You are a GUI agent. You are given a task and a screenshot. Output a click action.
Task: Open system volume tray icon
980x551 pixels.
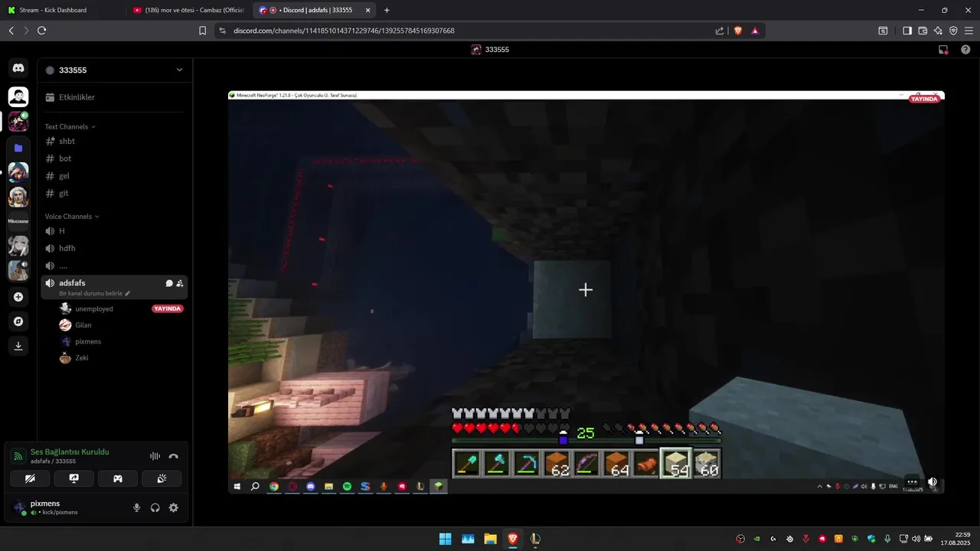tap(916, 539)
